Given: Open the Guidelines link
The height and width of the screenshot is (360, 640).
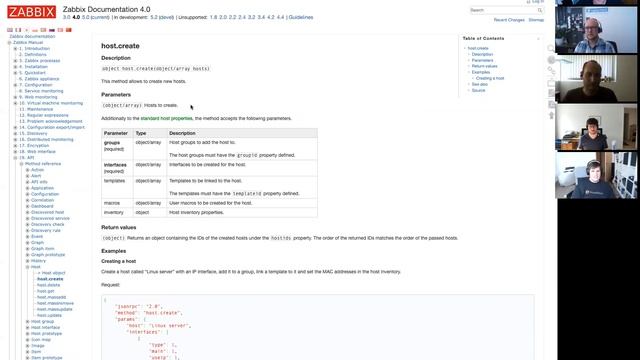Looking at the screenshot, I should [301, 18].
